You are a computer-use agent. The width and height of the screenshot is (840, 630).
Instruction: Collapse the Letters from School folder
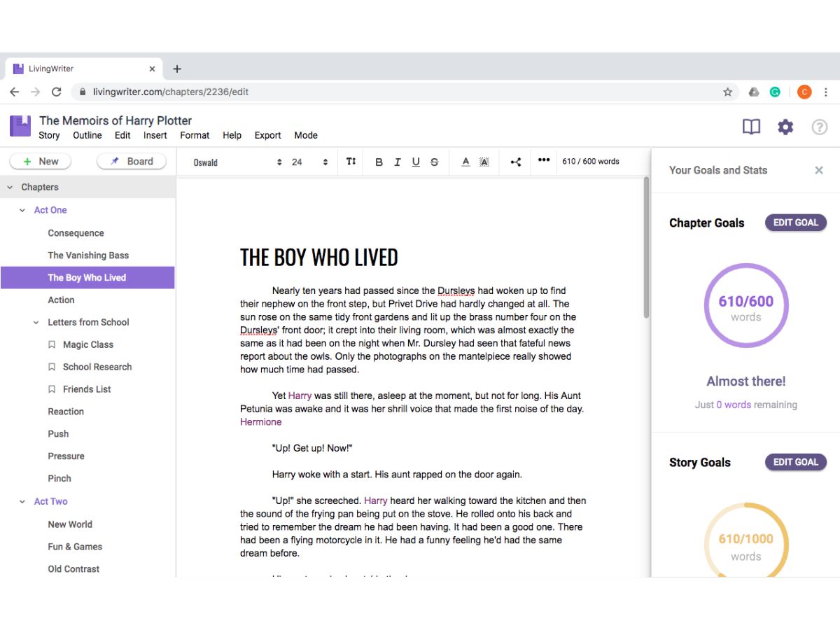36,323
